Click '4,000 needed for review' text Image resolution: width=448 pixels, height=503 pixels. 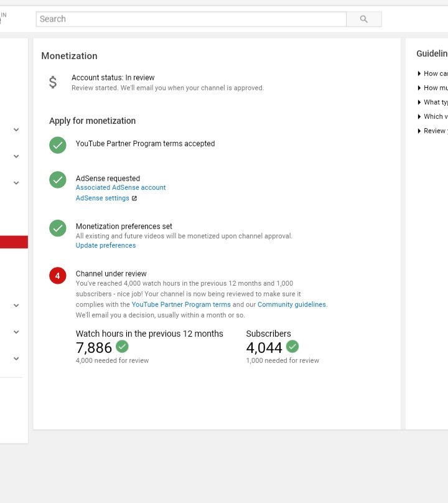112,360
